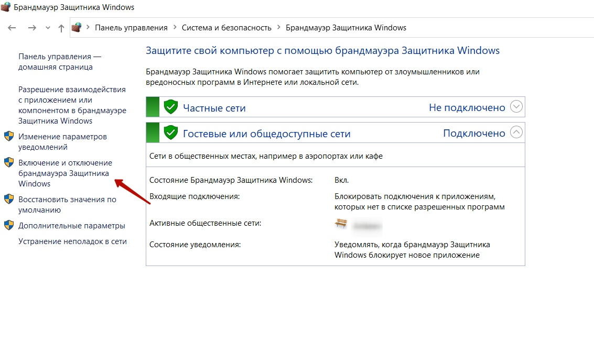This screenshot has height=364, width=594.
Task: Click Брандмауэр Защитника Windows breadcrumb
Action: pos(346,28)
